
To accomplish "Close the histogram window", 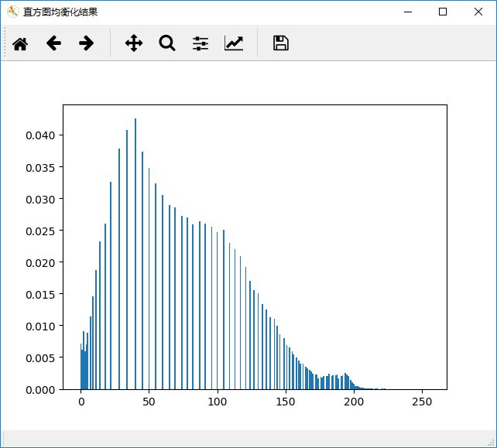I will click(478, 12).
